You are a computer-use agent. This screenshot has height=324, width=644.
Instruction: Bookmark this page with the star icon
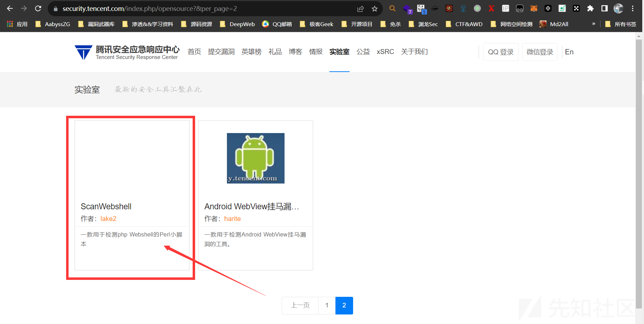375,9
